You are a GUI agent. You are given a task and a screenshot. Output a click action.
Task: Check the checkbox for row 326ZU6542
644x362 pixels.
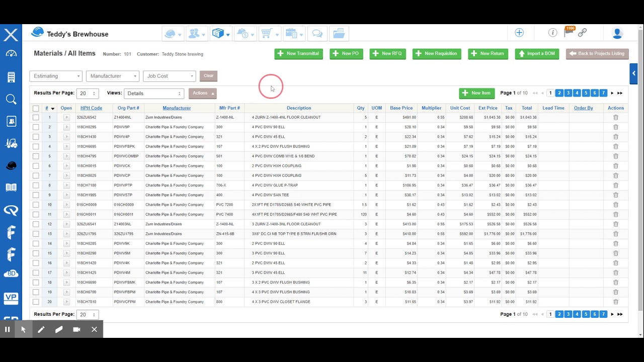click(36, 118)
